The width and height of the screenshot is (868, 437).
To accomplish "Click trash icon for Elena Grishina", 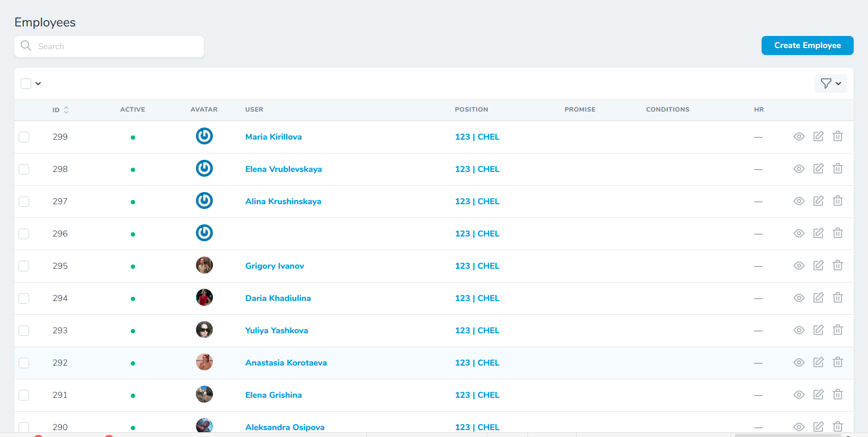I will 837,395.
